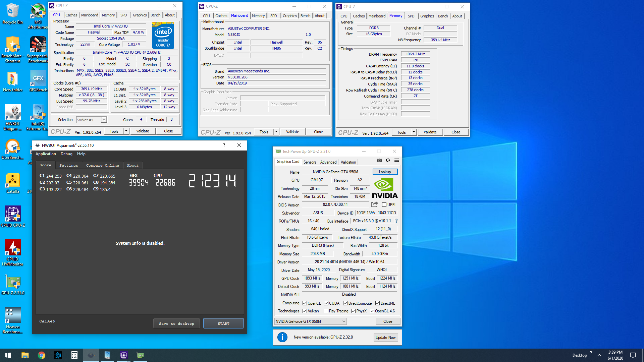The height and width of the screenshot is (362, 644).
Task: Click Save to desktop in Aquamark
Action: [x=176, y=323]
